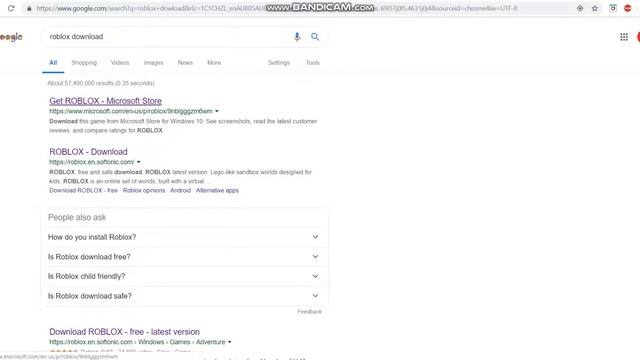Open the microsoft.com URL dropdown arrow
This screenshot has width=640, height=360.
[x=217, y=111]
